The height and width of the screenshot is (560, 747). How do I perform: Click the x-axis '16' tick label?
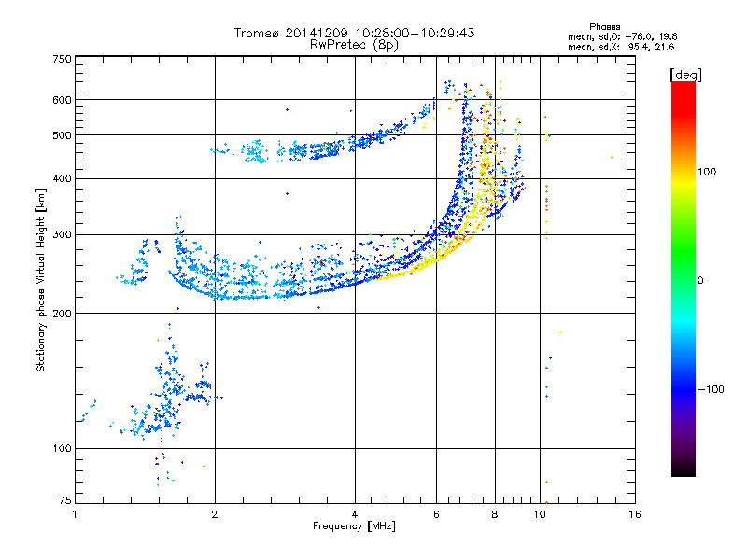635,514
